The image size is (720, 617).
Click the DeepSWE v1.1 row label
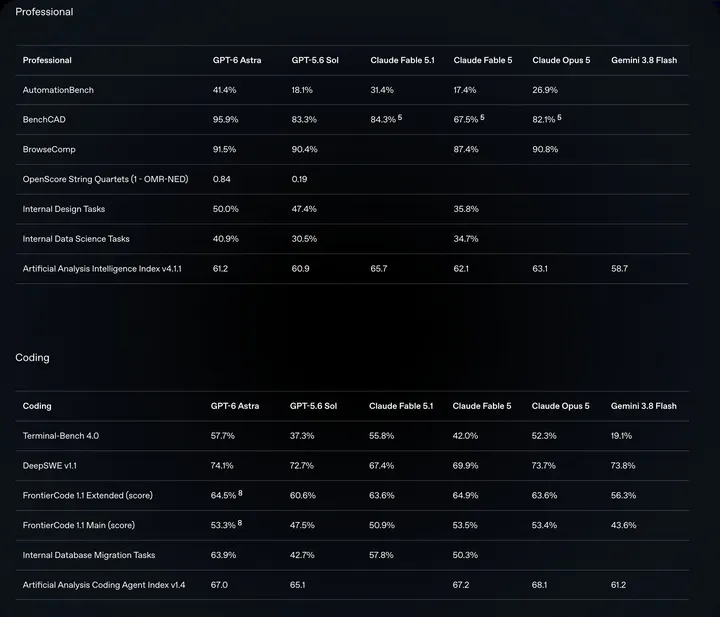click(50, 466)
